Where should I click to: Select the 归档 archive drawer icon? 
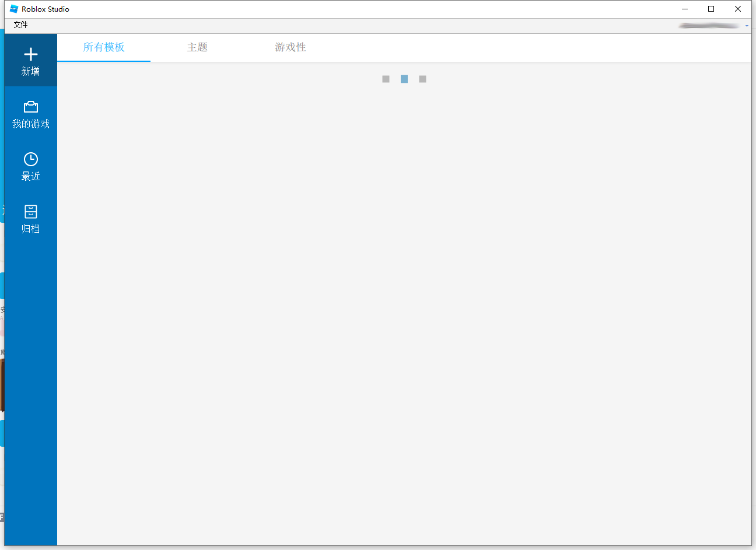(30, 212)
